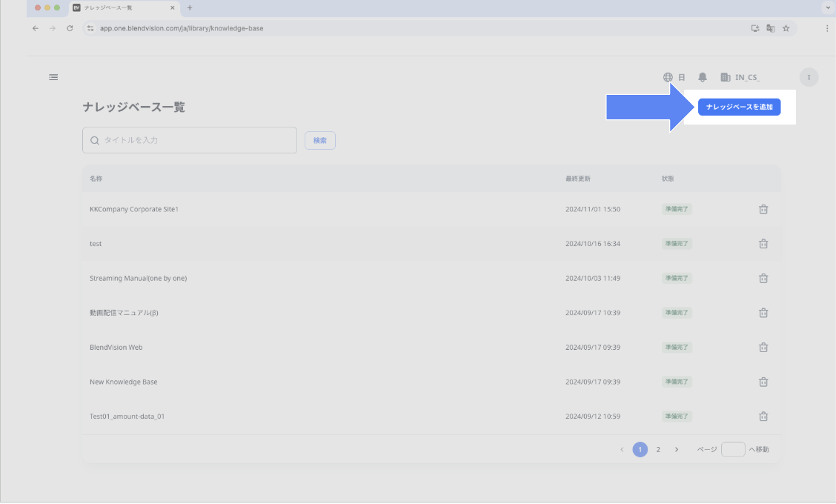Click browser forward arrow
The image size is (836, 504).
click(52, 28)
